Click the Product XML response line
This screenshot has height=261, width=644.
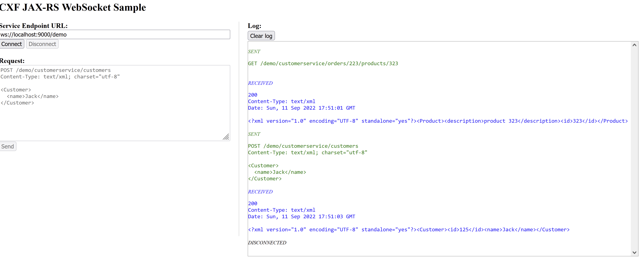[x=437, y=121]
